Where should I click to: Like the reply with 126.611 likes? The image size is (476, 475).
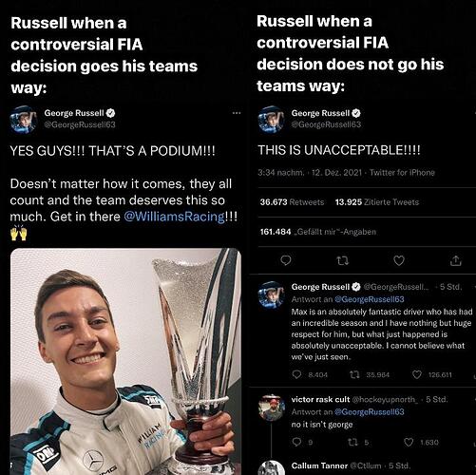(417, 374)
